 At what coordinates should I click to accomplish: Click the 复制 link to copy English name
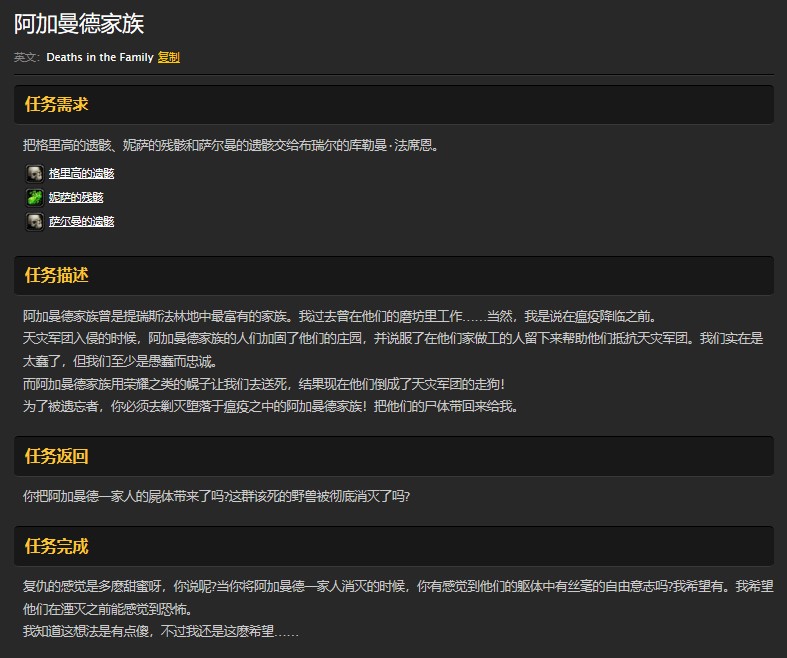point(168,58)
